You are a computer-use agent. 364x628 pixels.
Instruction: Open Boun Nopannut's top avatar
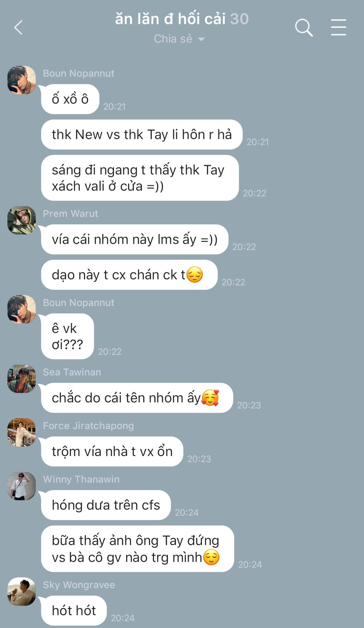[x=22, y=80]
